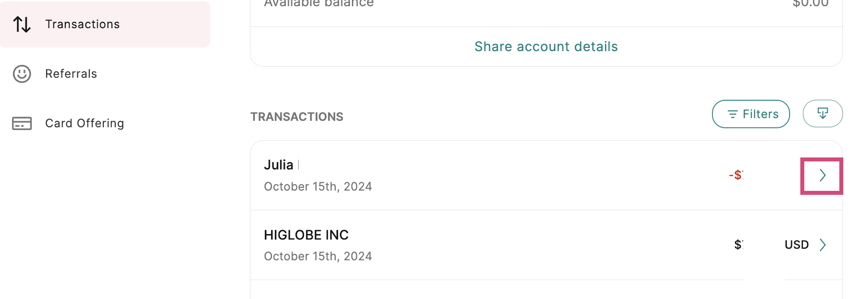868x299 pixels.
Task: Click the Share account details link
Action: tap(546, 47)
